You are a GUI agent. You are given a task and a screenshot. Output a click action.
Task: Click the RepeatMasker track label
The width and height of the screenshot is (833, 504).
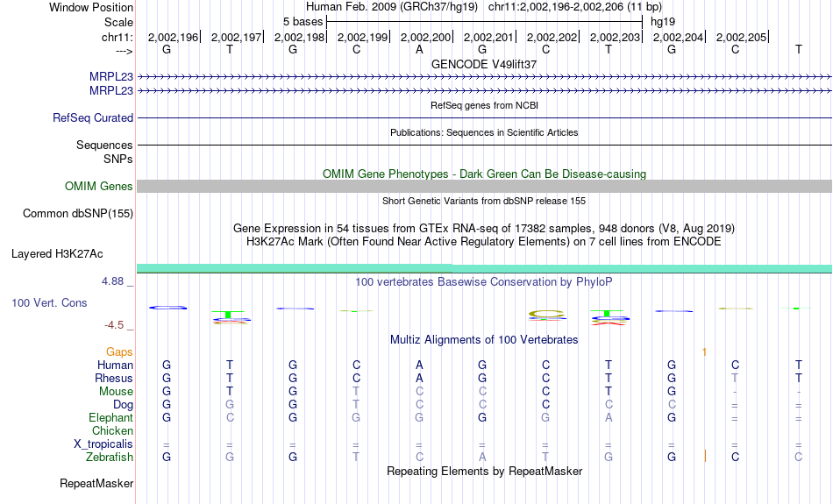point(96,483)
